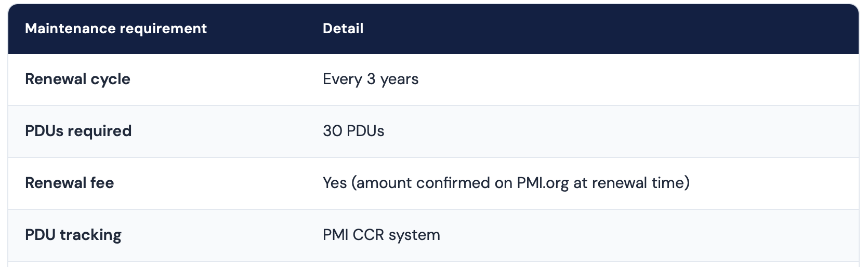Screen dimensions: 868x267
Task: Click "PMI.org" in the Renewal fee detail
Action: pyautogui.click(x=543, y=183)
